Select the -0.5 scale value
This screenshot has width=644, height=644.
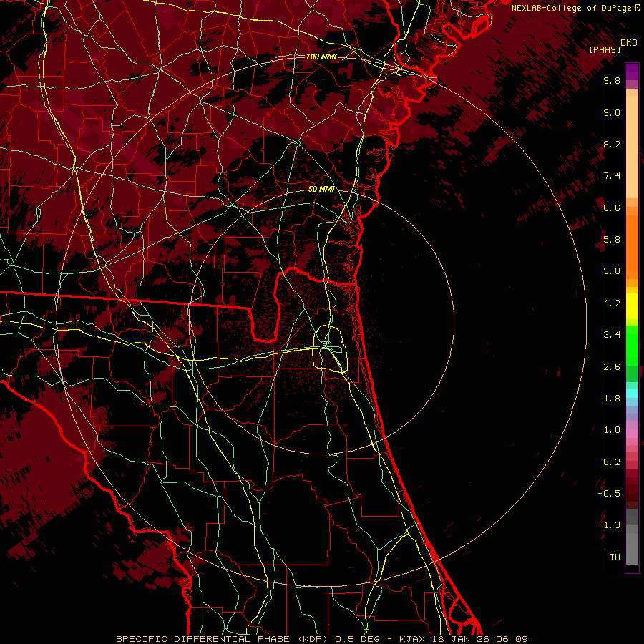pyautogui.click(x=609, y=494)
